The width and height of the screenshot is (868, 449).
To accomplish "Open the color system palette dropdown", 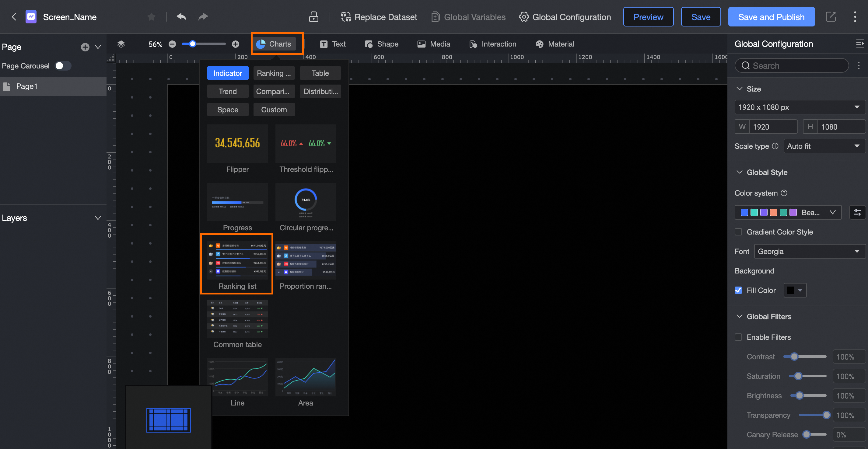I will coord(788,212).
